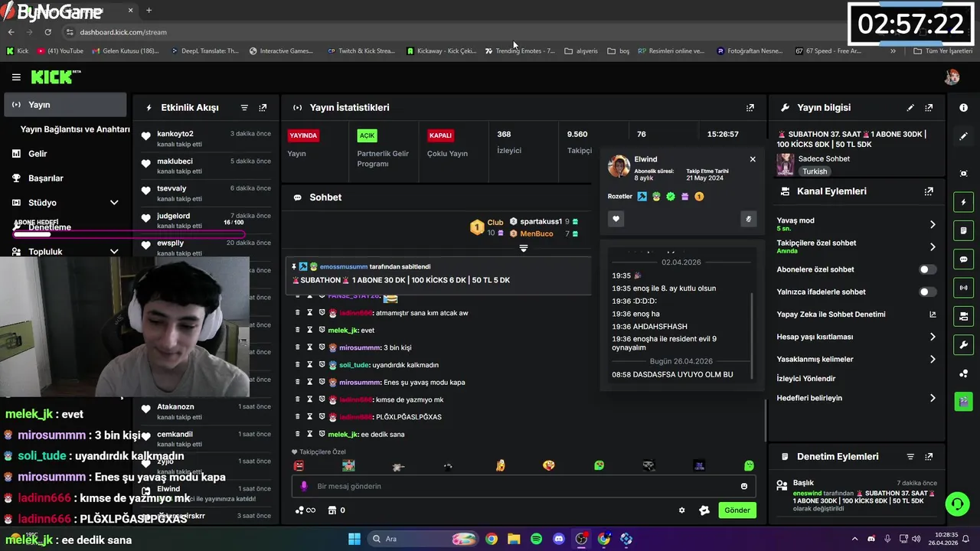Click İzleyici Yönlendir
This screenshot has height=551, width=980.
point(805,379)
